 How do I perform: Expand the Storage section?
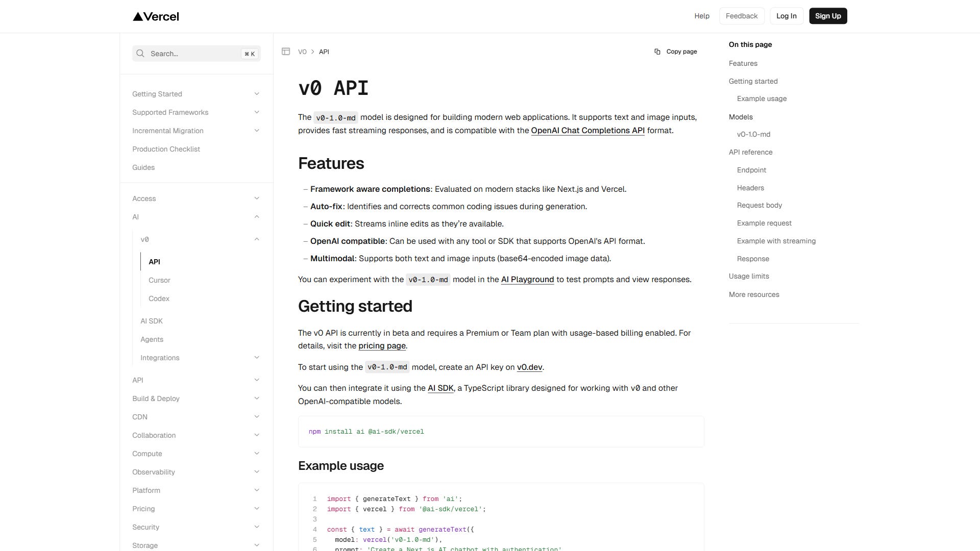tap(197, 545)
